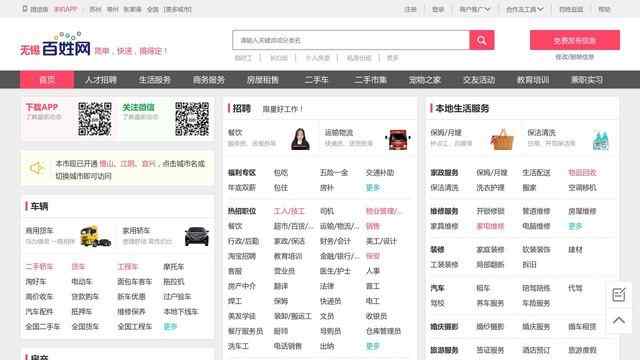640x360 pixels.
Task: Open the 首页 navigation tab
Action: point(47,80)
